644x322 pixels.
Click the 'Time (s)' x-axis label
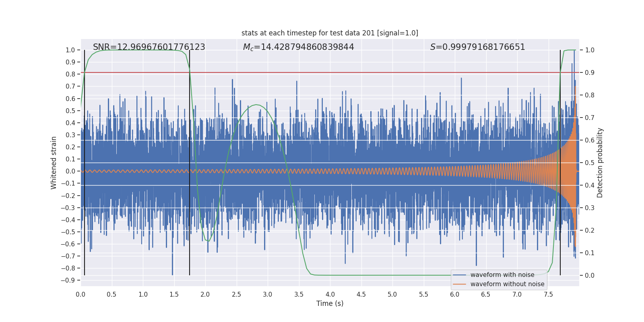[x=330, y=303]
